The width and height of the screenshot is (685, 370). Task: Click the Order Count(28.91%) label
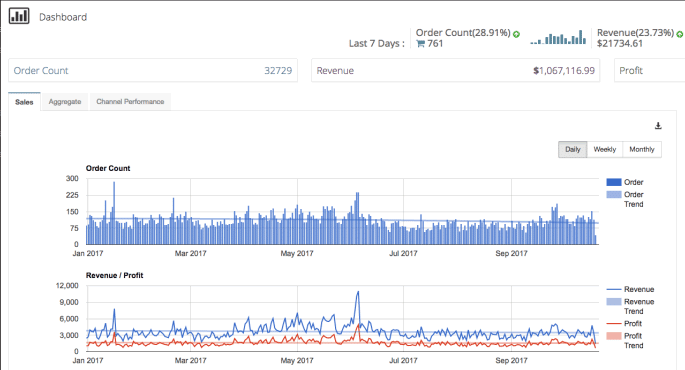(x=463, y=33)
